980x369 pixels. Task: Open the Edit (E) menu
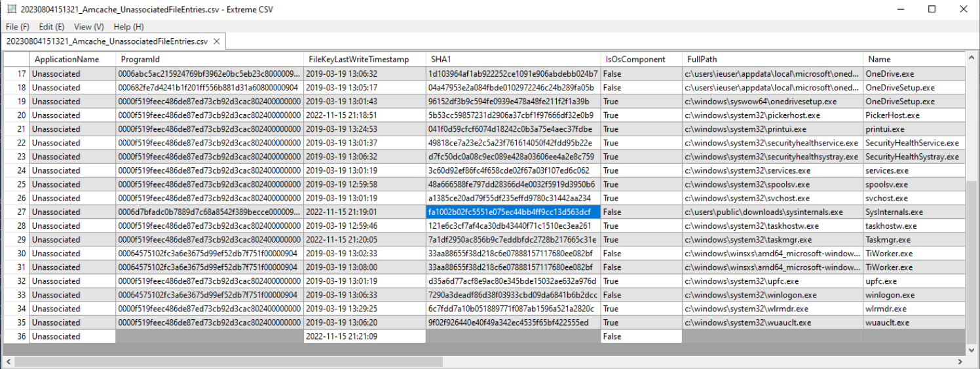[51, 27]
